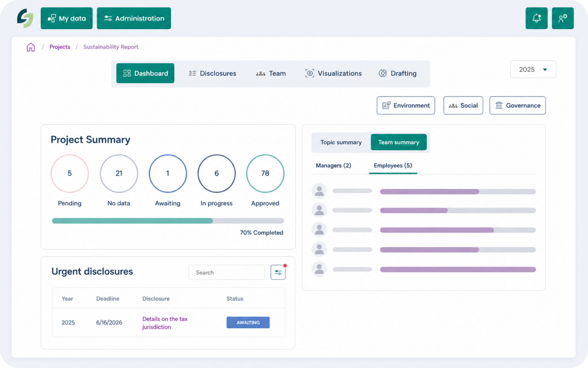
Task: Click the 70% completed progress bar
Action: tap(168, 221)
